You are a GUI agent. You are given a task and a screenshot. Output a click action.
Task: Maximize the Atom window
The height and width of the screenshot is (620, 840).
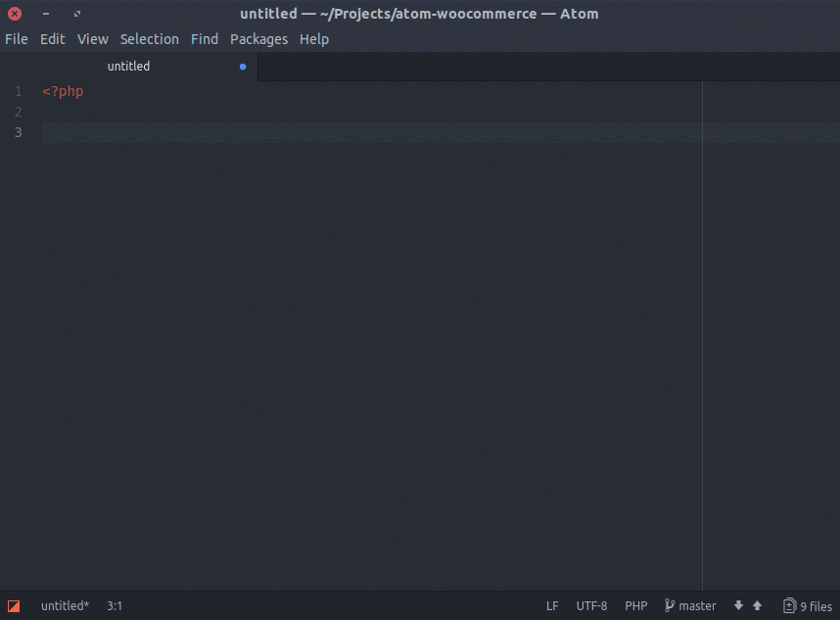[77, 14]
